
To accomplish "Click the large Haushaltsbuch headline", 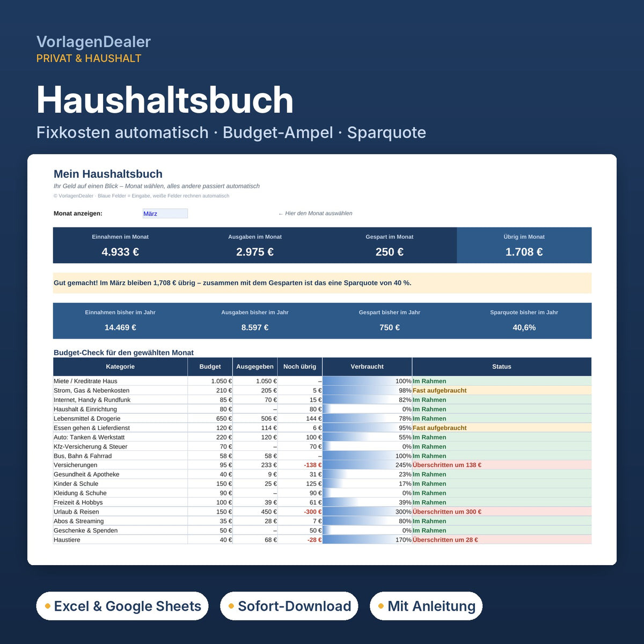I will click(165, 100).
